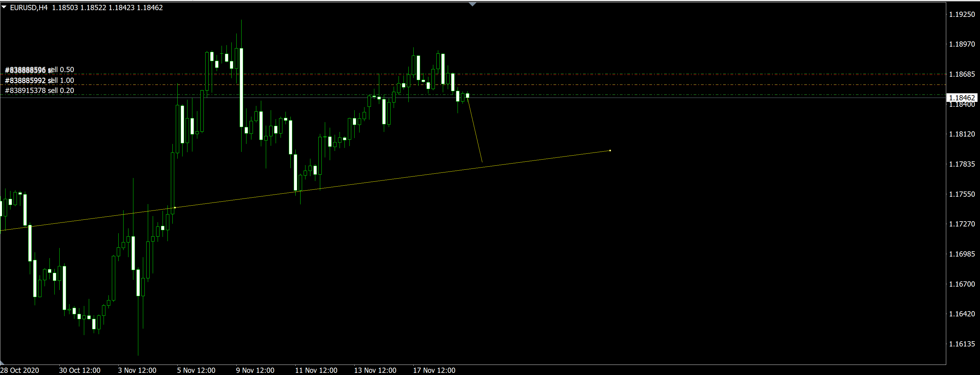Click the 5 Nov 12:00 time label
The width and height of the screenshot is (980, 375).
196,370
